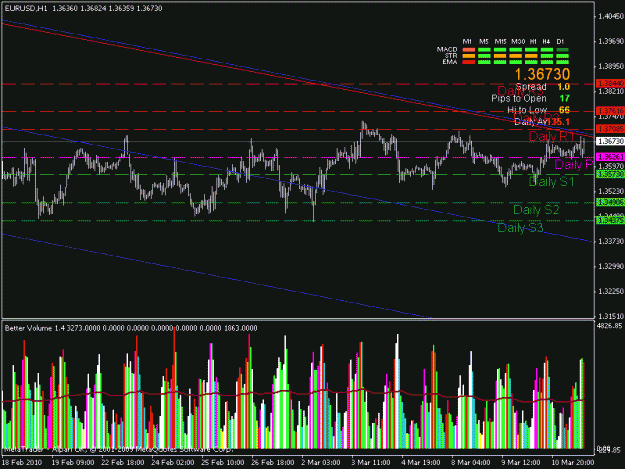Click the 1.38950 price axis label
This screenshot has height=469, width=625.
pyautogui.click(x=611, y=66)
